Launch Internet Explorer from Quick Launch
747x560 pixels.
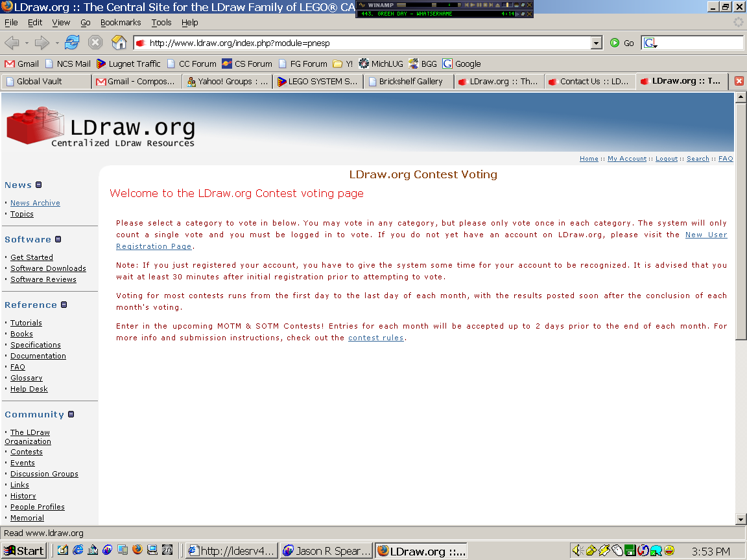click(x=78, y=550)
